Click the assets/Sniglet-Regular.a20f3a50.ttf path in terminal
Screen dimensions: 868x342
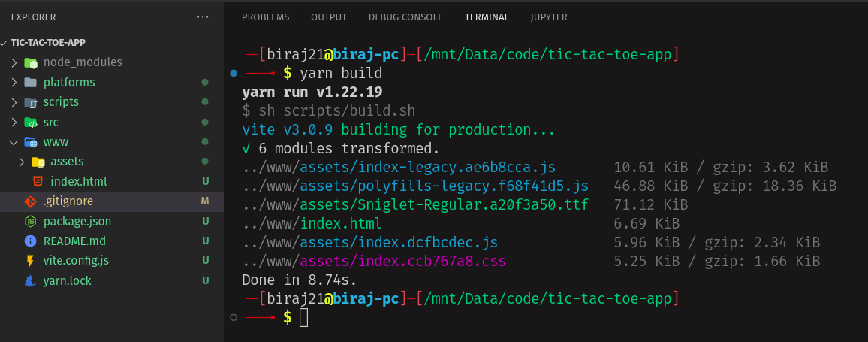[x=444, y=205]
